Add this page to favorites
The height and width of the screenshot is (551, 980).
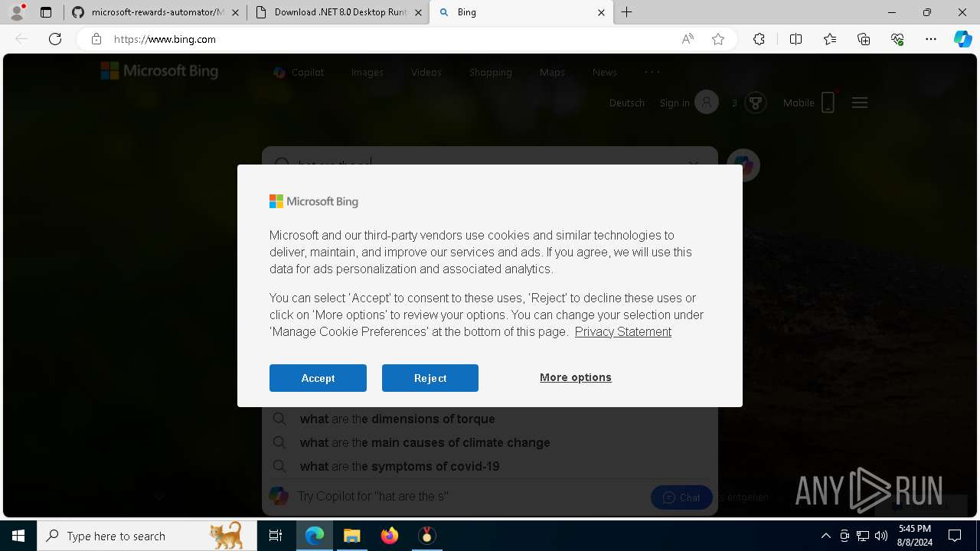718,39
